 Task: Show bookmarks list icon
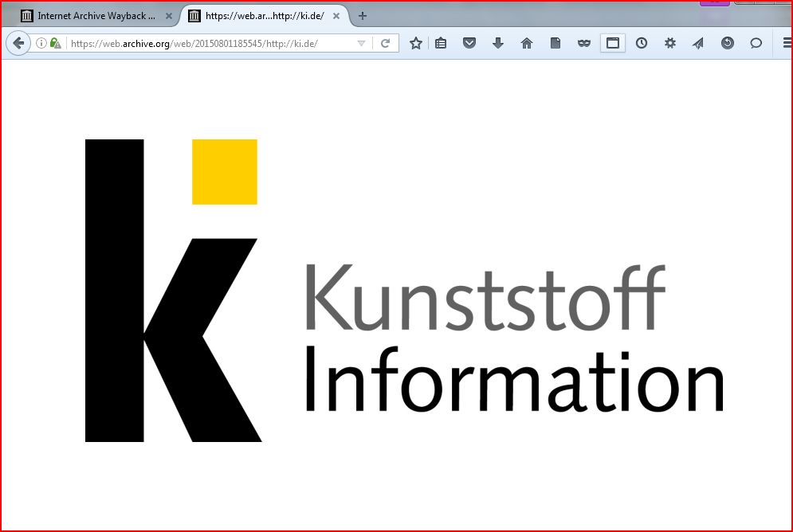coord(441,44)
